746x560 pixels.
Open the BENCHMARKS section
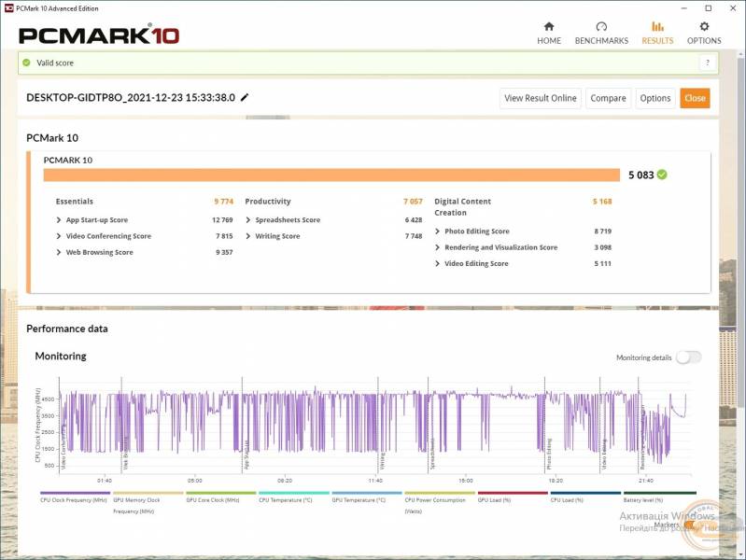tap(601, 34)
